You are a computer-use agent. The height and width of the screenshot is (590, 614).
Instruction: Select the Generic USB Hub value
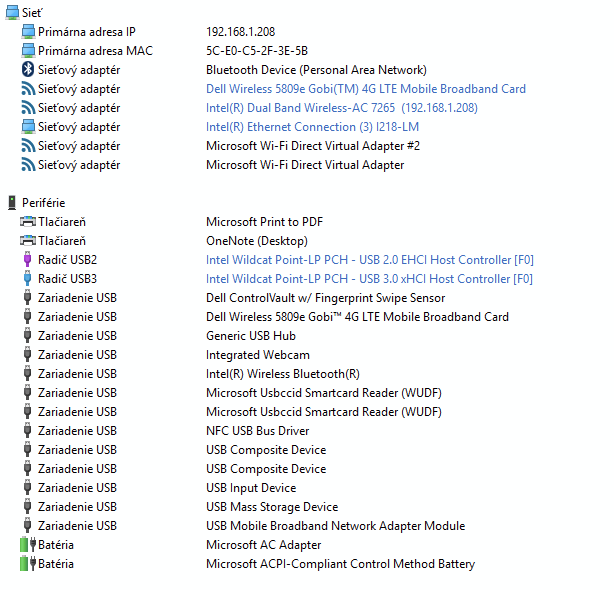tap(251, 336)
